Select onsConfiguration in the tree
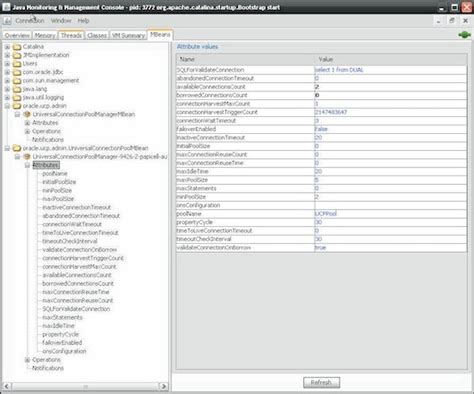The width and height of the screenshot is (474, 394). pyautogui.click(x=64, y=351)
